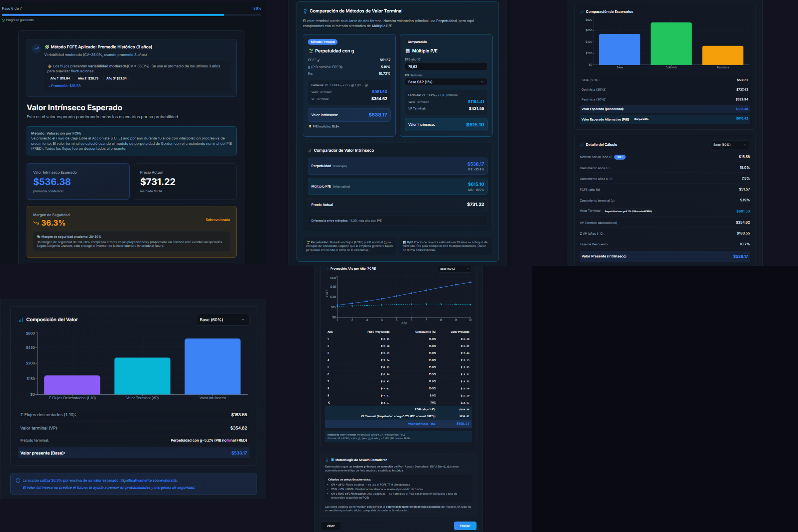
Task: Click the lightbulb icon next to Comparación de Métodos
Action: coord(305,11)
